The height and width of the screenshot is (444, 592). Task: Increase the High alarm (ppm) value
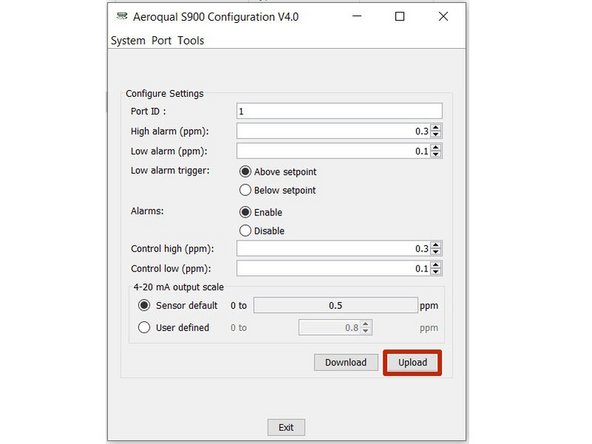coord(436,128)
